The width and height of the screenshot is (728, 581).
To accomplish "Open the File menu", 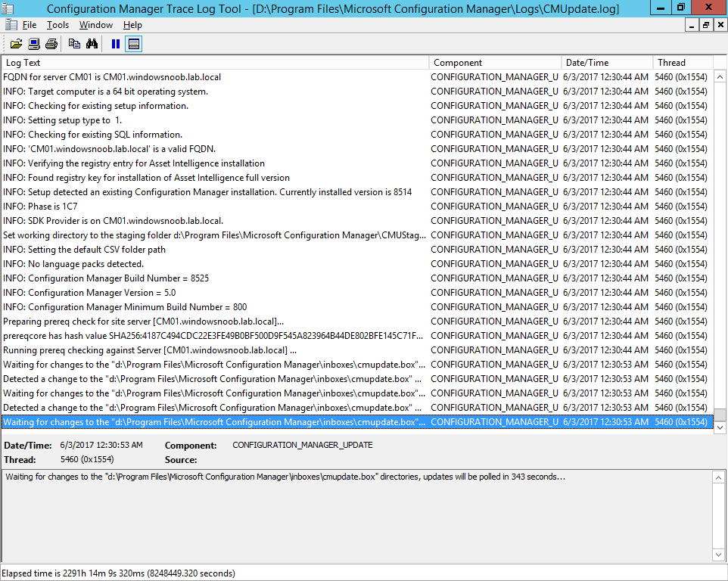I will pos(30,25).
